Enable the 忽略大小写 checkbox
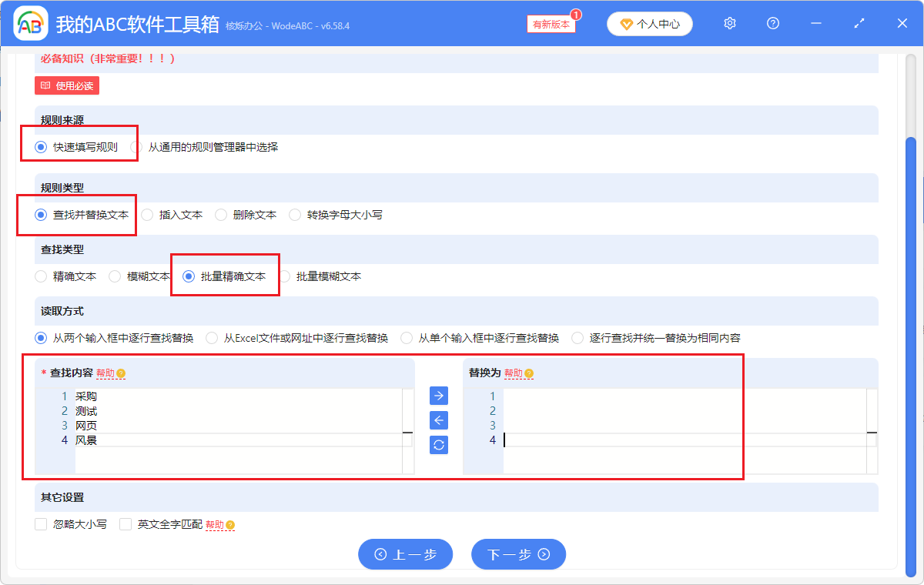Image resolution: width=924 pixels, height=585 pixels. 40,523
